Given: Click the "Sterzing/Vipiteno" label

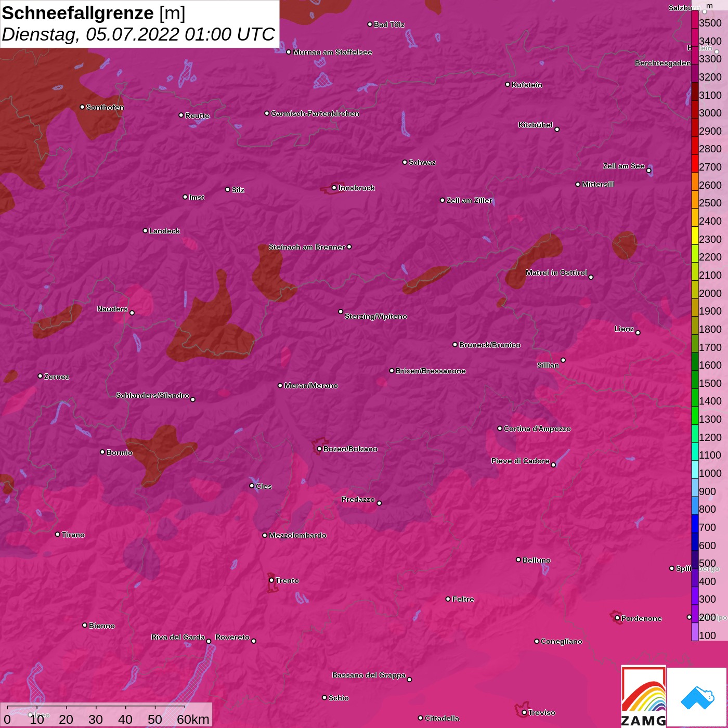Looking at the screenshot, I should [376, 316].
